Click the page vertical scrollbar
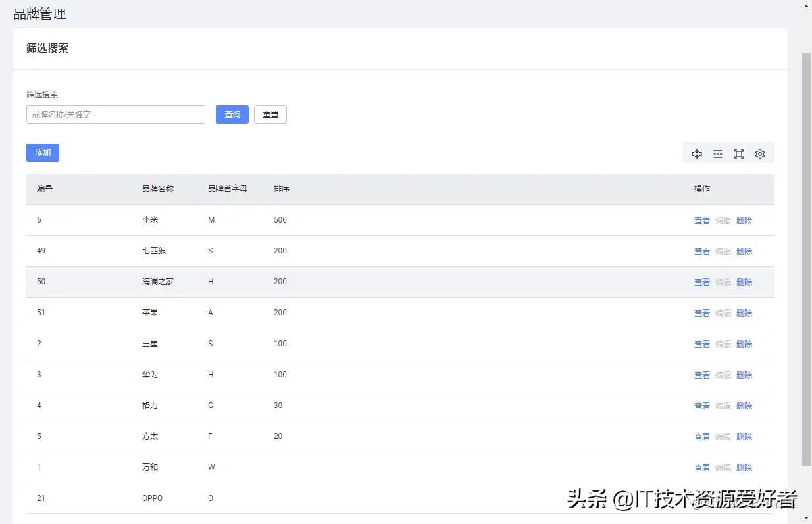The image size is (812, 524). coord(806,258)
